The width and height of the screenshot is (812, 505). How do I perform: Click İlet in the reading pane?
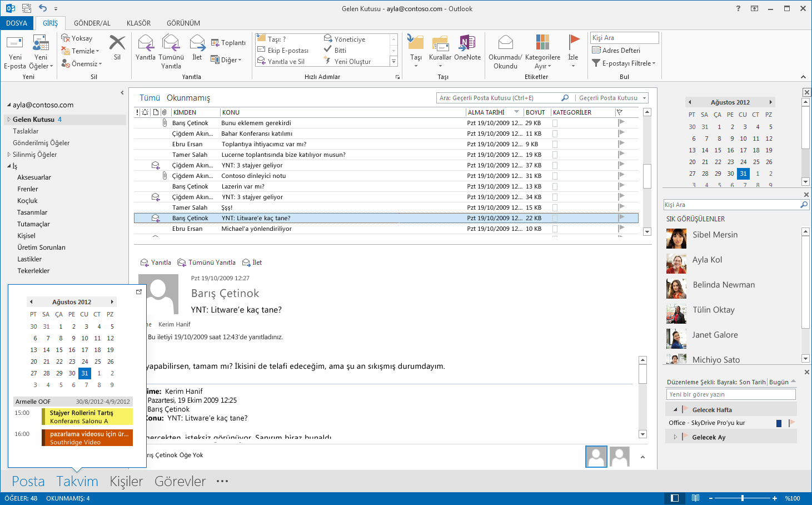pyautogui.click(x=251, y=263)
